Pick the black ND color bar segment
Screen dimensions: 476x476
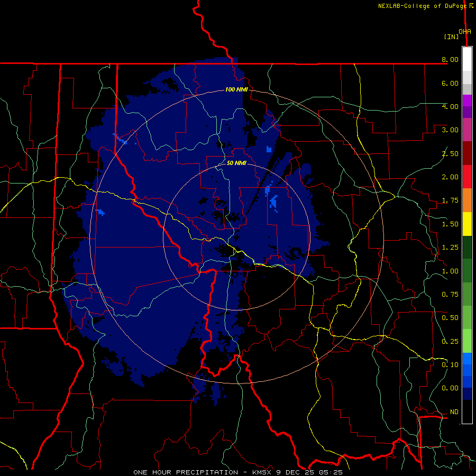pos(467,411)
